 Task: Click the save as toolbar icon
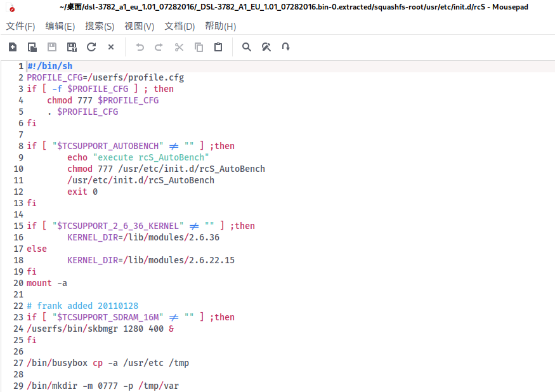(72, 47)
